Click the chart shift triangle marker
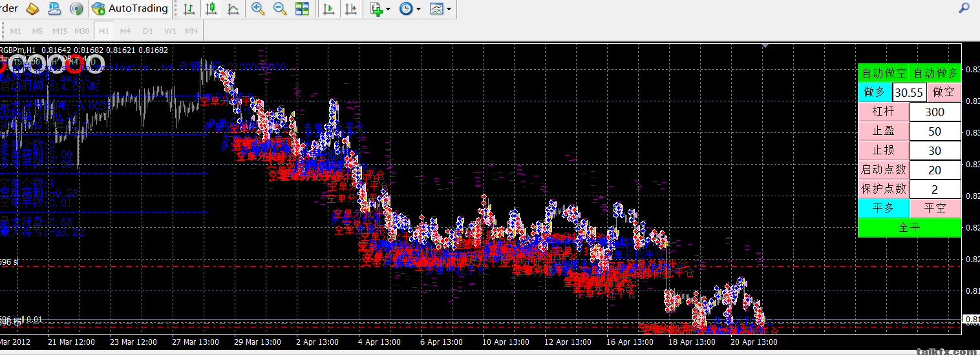This screenshot has height=359, width=980. coord(765,46)
